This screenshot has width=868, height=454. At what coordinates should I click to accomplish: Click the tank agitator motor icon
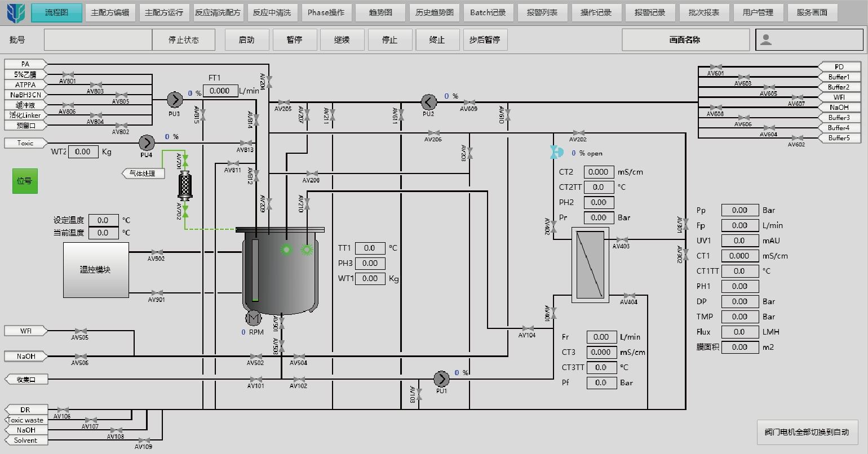[254, 318]
